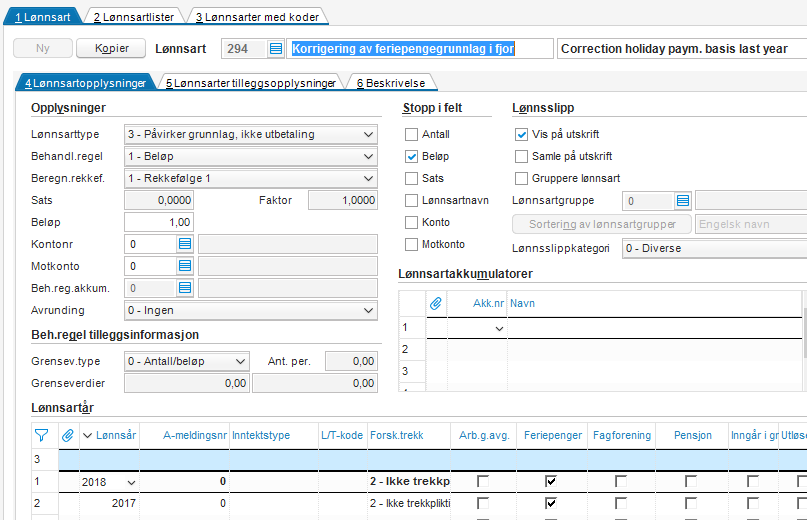Open Kontonr lookup list icon
The width and height of the screenshot is (807, 520).
(185, 244)
